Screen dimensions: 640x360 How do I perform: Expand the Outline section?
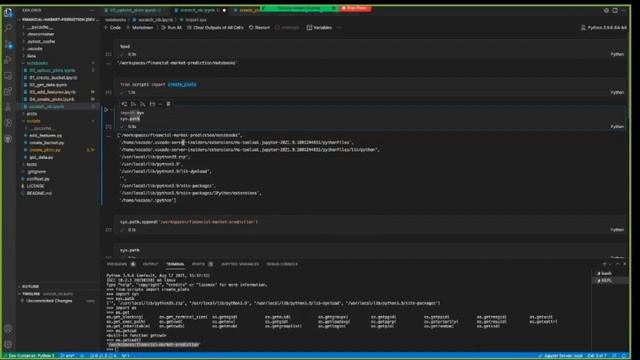point(31,287)
